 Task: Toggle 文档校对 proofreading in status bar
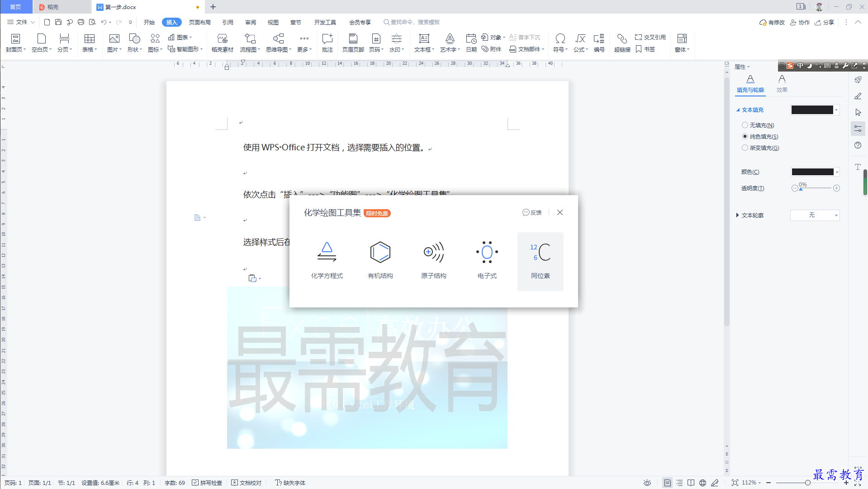[247, 483]
